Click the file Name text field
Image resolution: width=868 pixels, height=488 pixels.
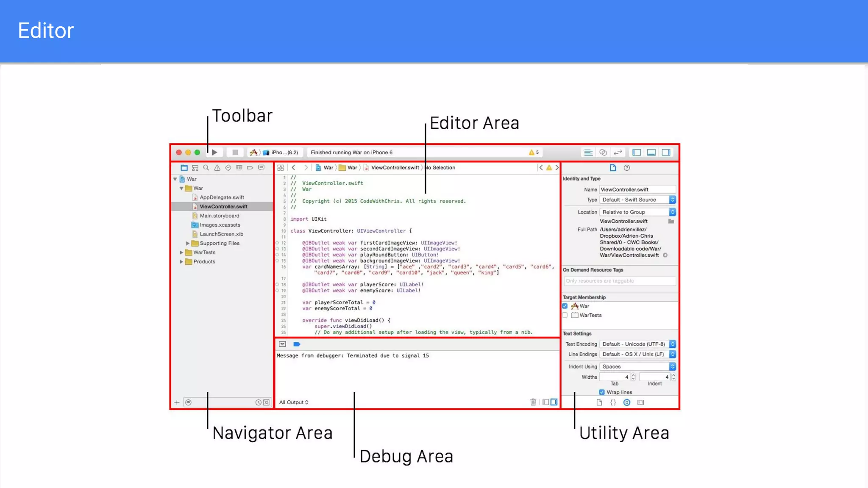[x=637, y=189]
